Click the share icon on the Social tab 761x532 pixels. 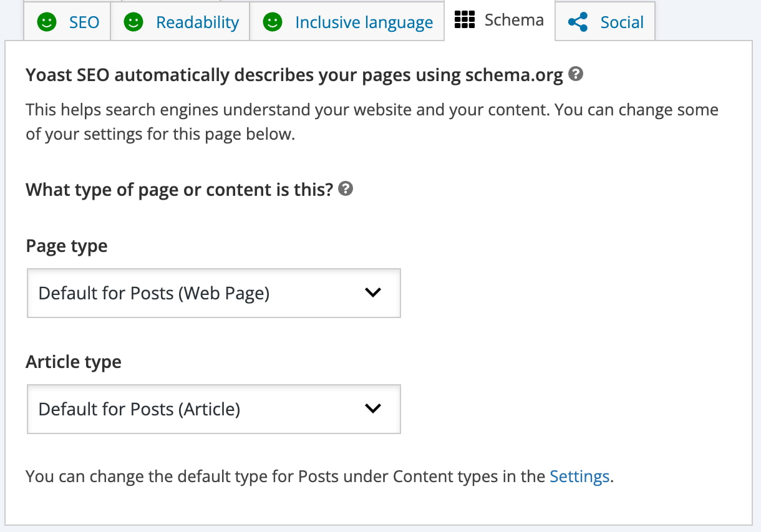[x=577, y=21]
